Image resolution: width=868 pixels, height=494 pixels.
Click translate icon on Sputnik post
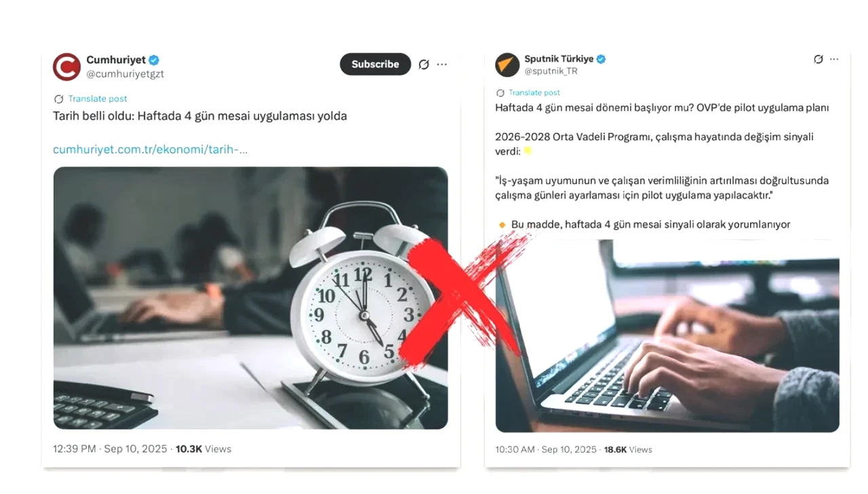point(500,93)
